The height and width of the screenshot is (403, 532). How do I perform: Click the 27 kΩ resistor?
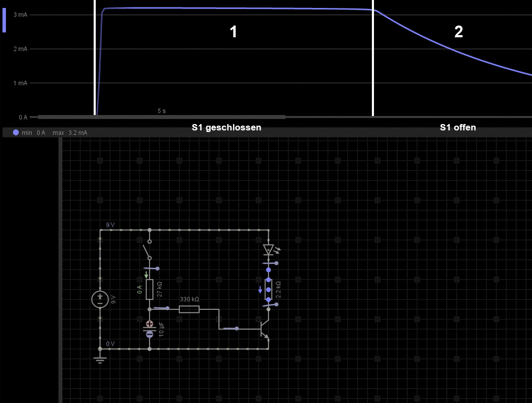[x=149, y=289]
